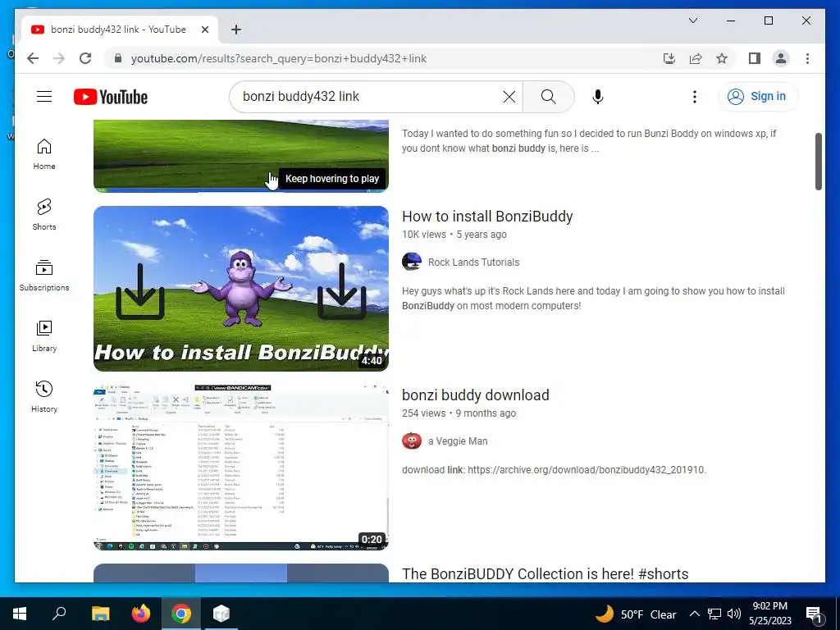This screenshot has height=630, width=840.
Task: Open the notification center icon
Action: [815, 614]
